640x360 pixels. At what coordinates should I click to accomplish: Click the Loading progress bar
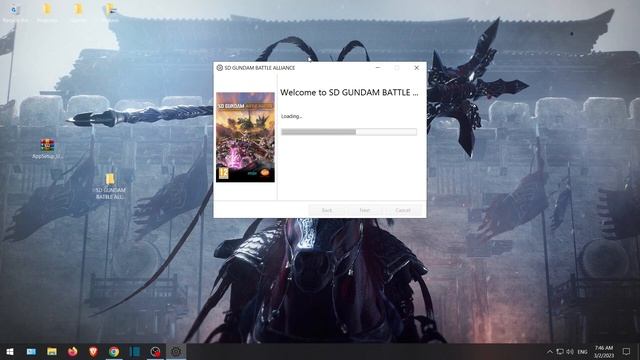[349, 132]
